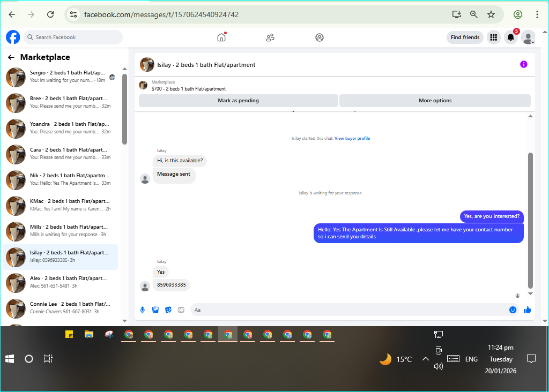Open the Friends icon in top navigation
This screenshot has height=392, width=549.
(x=270, y=37)
